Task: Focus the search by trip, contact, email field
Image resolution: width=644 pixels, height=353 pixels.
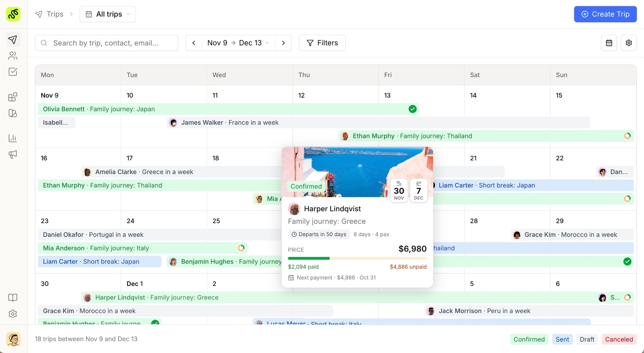Action: 107,43
